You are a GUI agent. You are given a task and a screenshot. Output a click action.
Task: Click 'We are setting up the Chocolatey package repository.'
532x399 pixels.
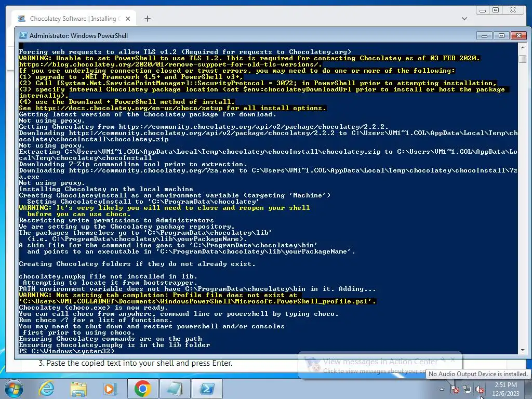coord(127,227)
